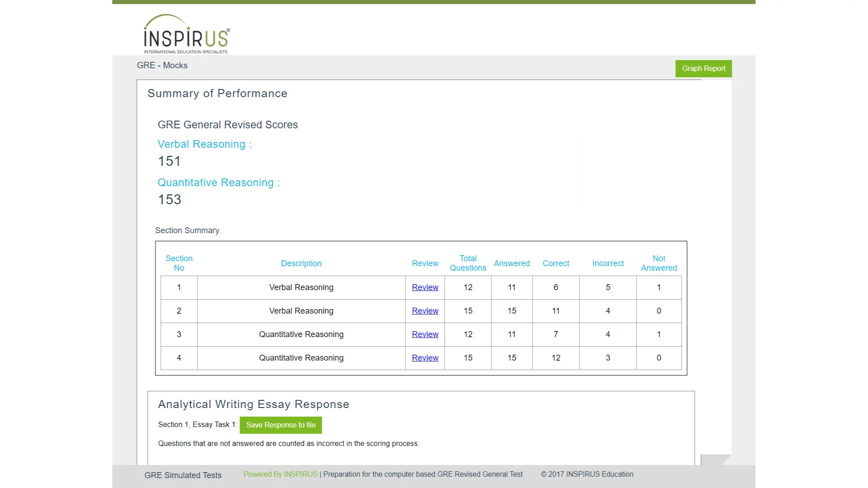Open the Graph Report

tap(703, 69)
